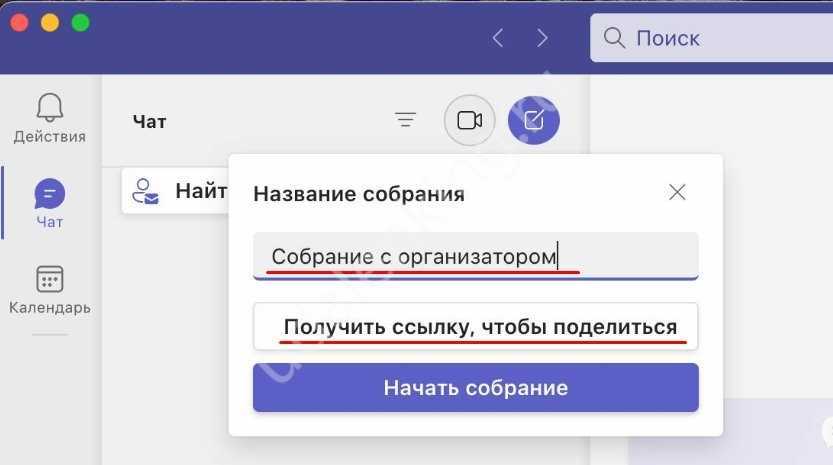The height and width of the screenshot is (465, 833).
Task: Click the magnifier icon in Поиск
Action: [614, 38]
